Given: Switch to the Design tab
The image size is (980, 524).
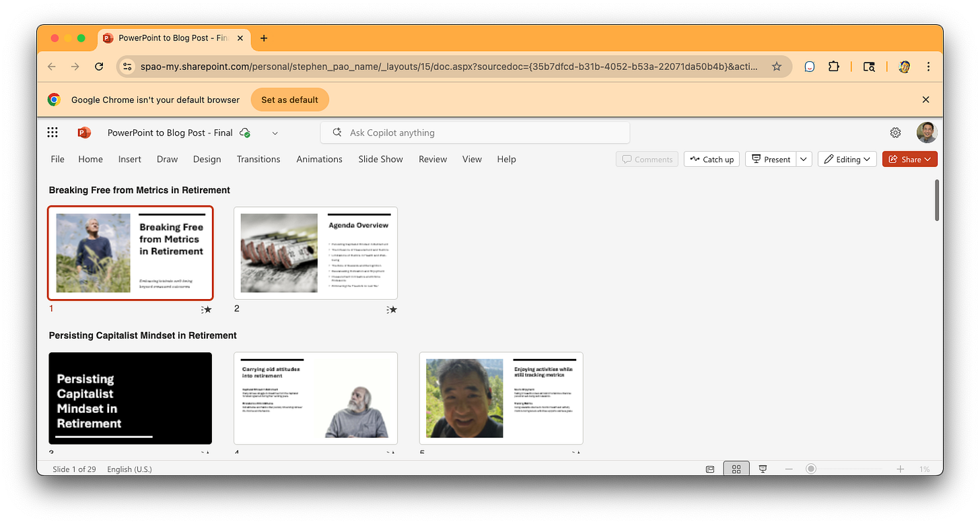Looking at the screenshot, I should coord(207,159).
